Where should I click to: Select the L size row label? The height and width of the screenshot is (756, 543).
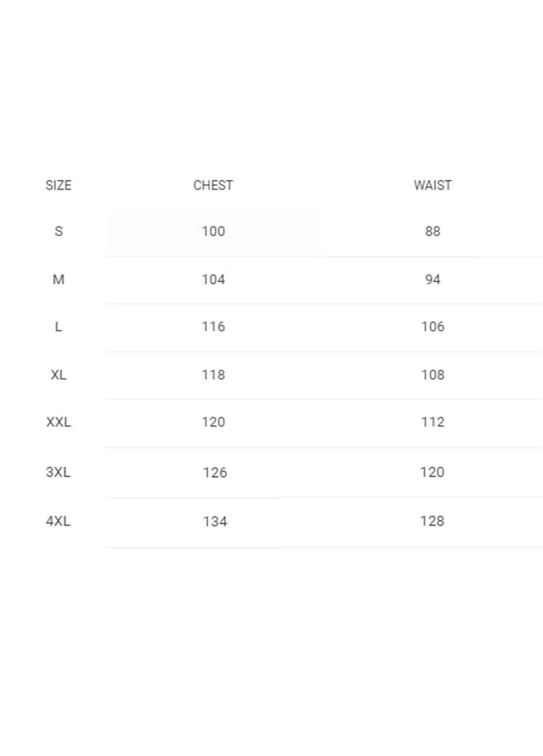tap(58, 327)
